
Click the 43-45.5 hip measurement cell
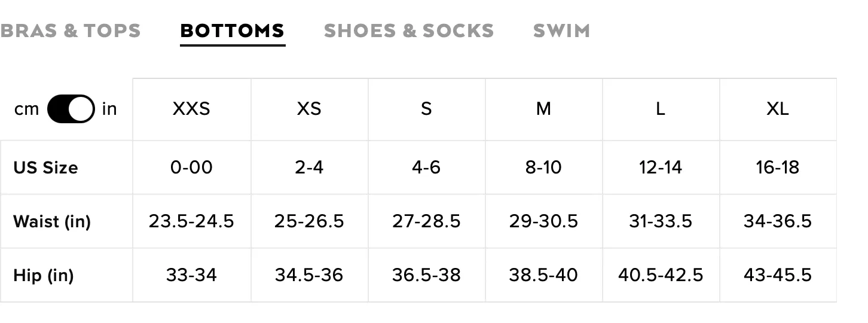pos(778,275)
